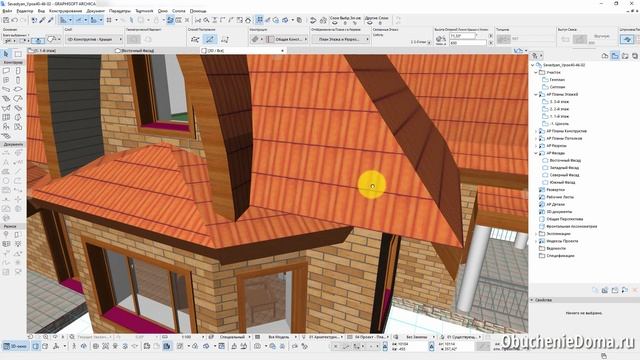Open the 3. 3-й этаж view
This screenshot has height=360, width=640.
tap(559, 102)
